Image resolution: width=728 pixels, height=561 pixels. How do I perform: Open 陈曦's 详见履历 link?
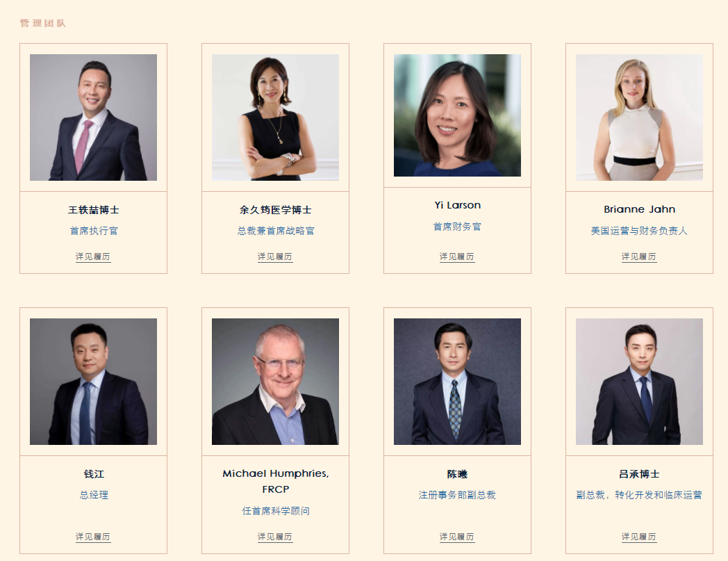tap(457, 537)
